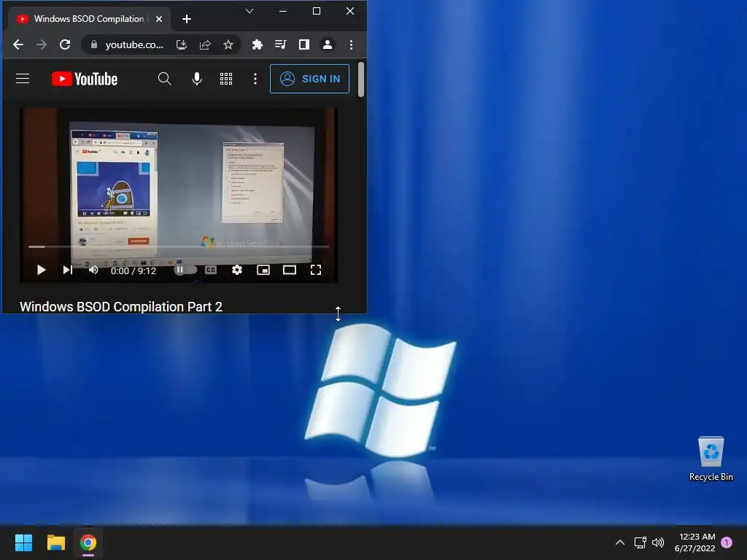Open the notification badge in the tray

coord(727,542)
